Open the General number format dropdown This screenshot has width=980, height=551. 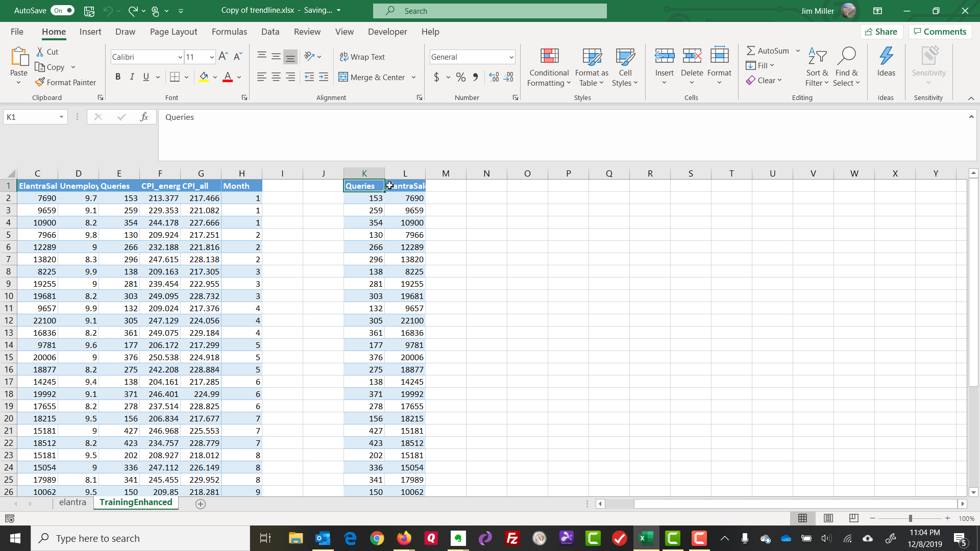click(x=511, y=57)
